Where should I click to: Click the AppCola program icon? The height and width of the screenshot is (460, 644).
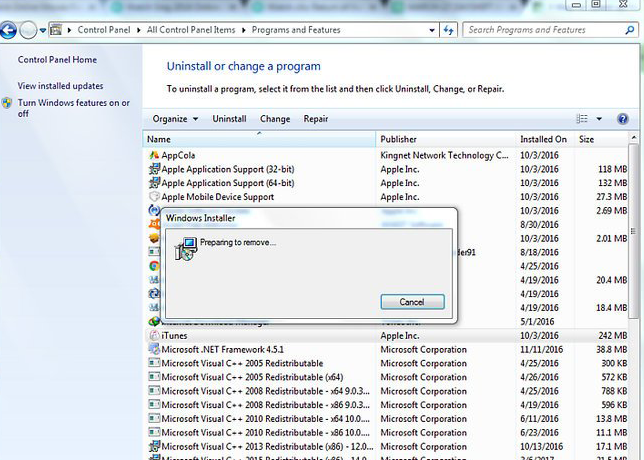coord(154,155)
